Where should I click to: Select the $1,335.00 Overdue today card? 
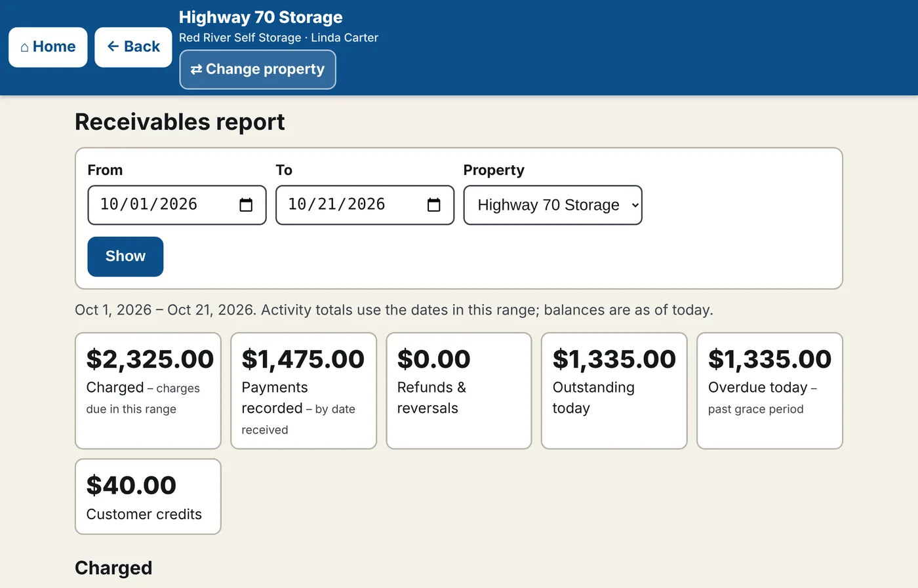coord(770,391)
